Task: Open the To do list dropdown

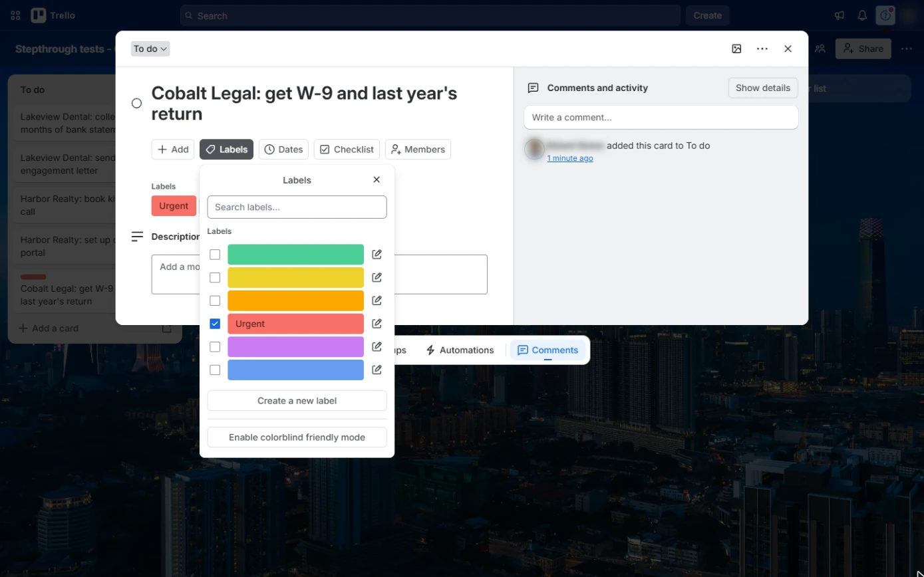Action: click(x=150, y=49)
